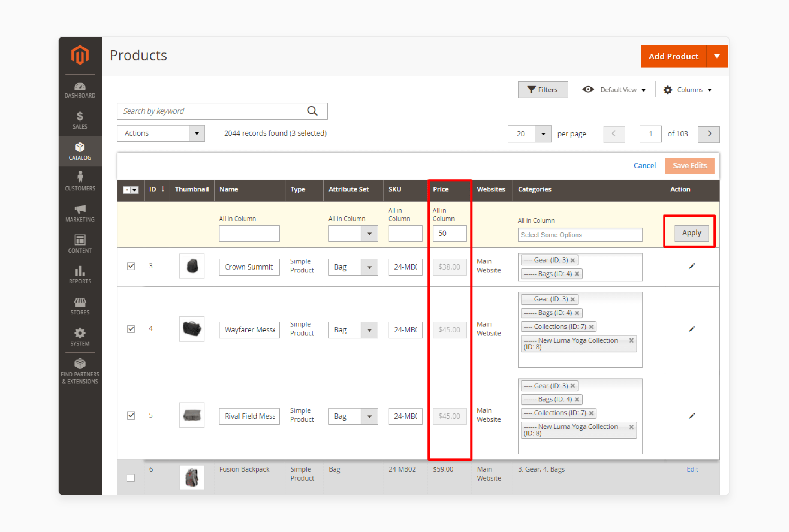Open the Dashboard sidebar section
Image resolution: width=789 pixels, height=532 pixels.
coord(80,90)
